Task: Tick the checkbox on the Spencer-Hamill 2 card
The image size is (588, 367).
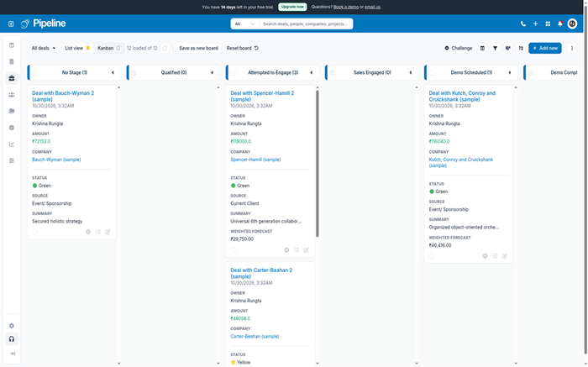Action: tap(234, 250)
